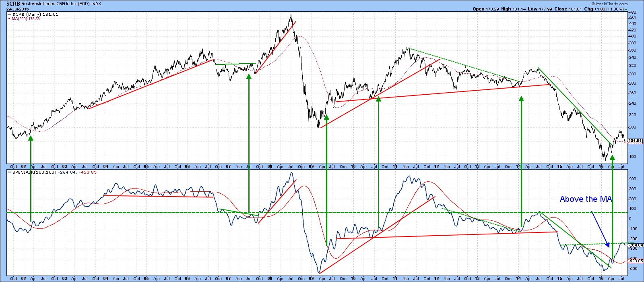
Task: Click the 320 price axis label
Action: coord(632,66)
